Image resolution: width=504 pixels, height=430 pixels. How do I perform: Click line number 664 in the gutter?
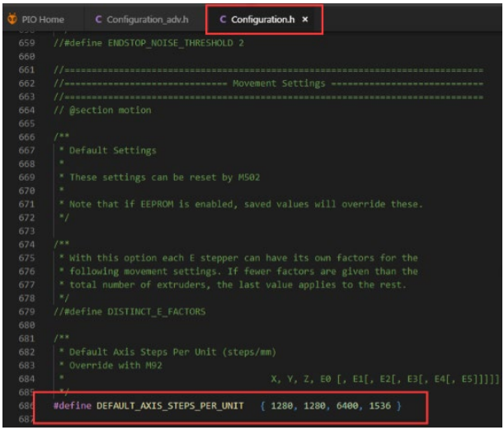(x=26, y=110)
